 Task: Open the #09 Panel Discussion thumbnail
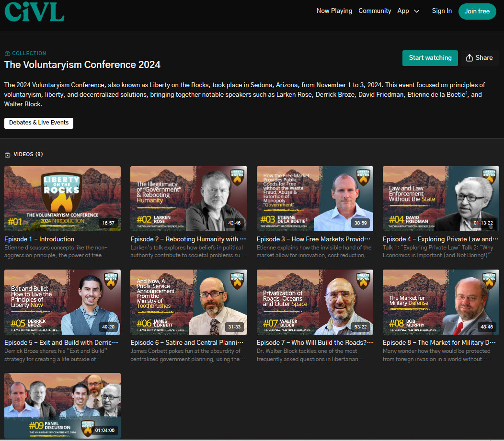pos(62,406)
